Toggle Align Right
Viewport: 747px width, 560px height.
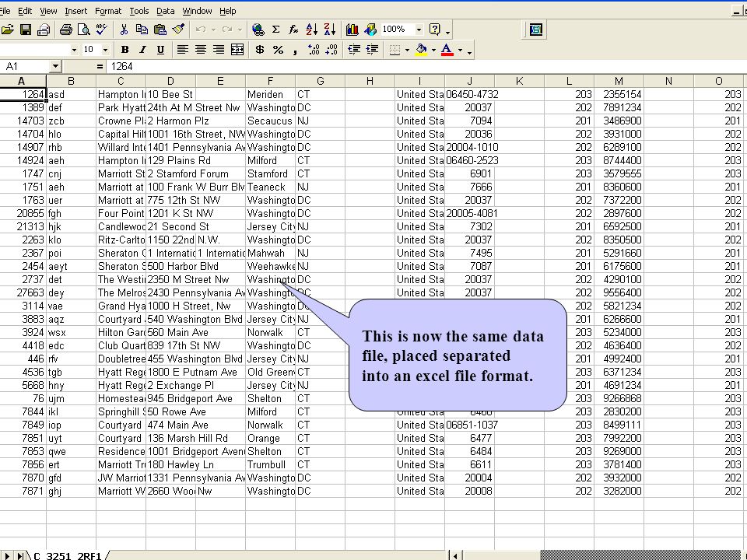coord(219,50)
